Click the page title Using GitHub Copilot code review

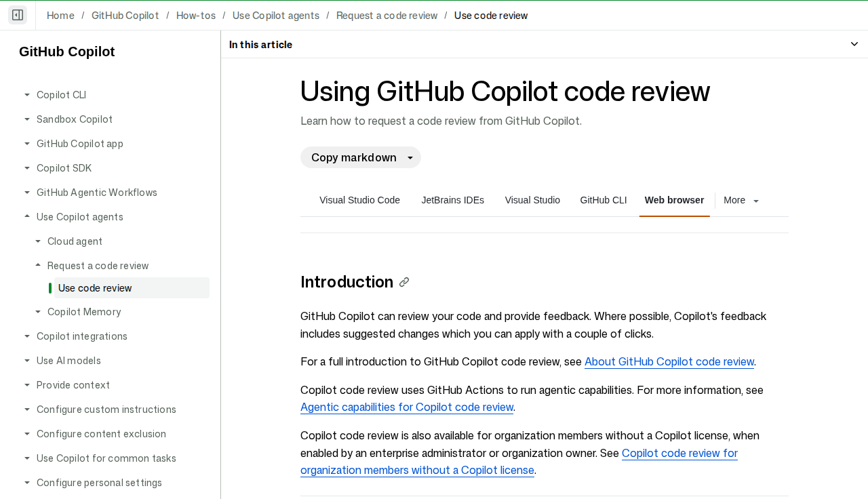(505, 91)
